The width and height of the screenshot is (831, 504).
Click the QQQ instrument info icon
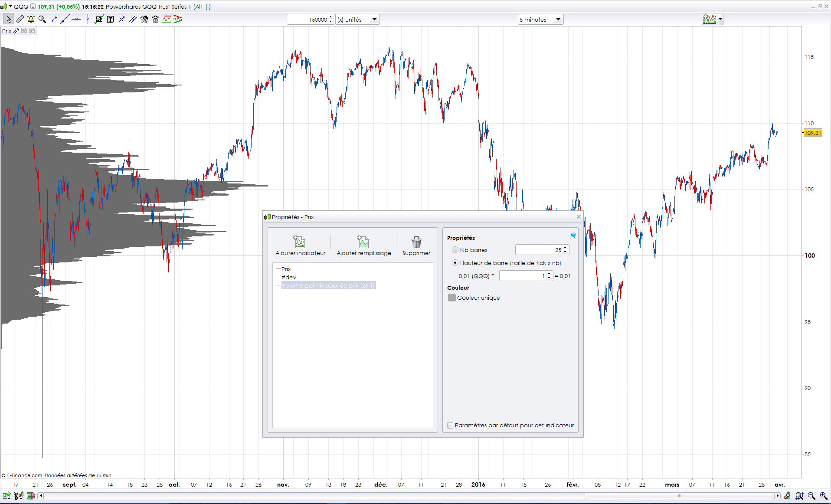33,7
